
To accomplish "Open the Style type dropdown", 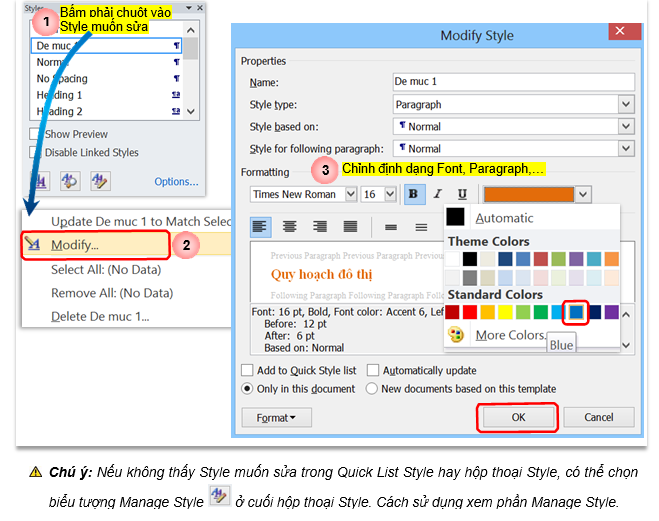I will (x=626, y=104).
